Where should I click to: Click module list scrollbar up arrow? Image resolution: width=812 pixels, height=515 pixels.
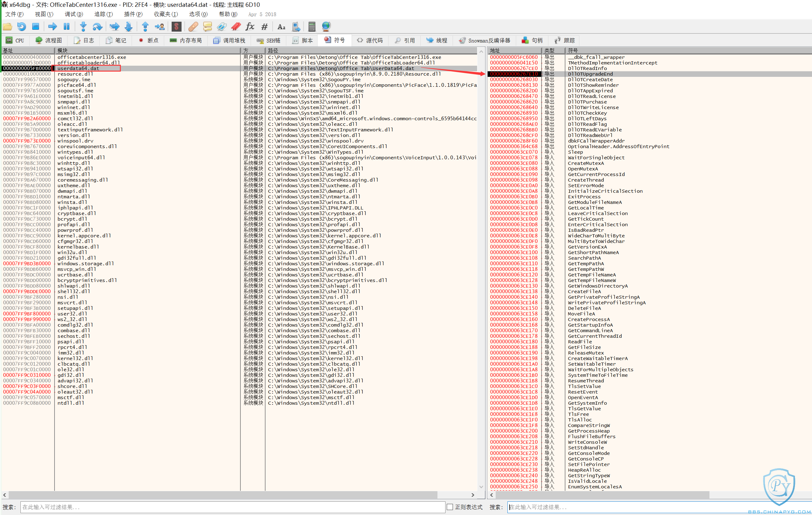[481, 52]
